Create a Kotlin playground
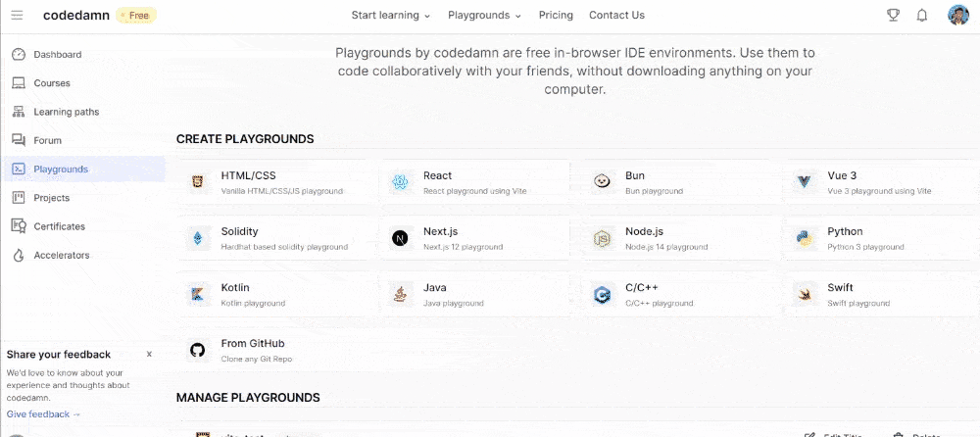The width and height of the screenshot is (980, 437). point(277,294)
